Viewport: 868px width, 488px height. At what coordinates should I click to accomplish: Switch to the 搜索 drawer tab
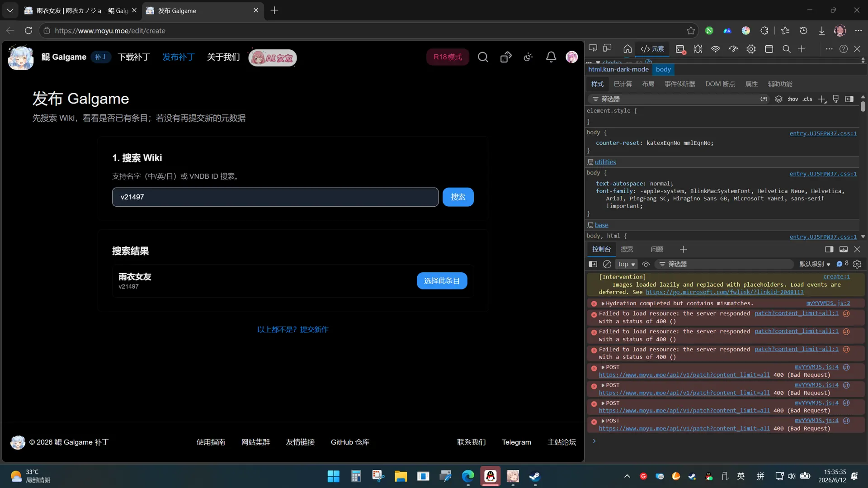pos(627,249)
